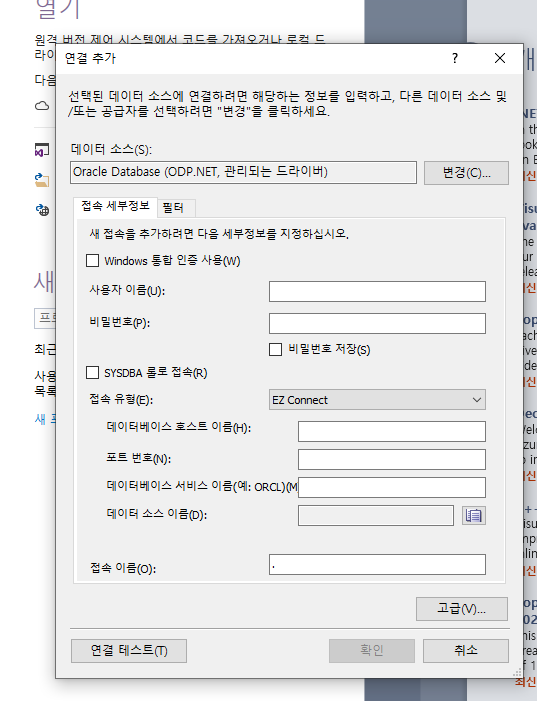Image resolution: width=537 pixels, height=701 pixels.
Task: Click the 연결 테스트(T) button
Action: pyautogui.click(x=129, y=650)
